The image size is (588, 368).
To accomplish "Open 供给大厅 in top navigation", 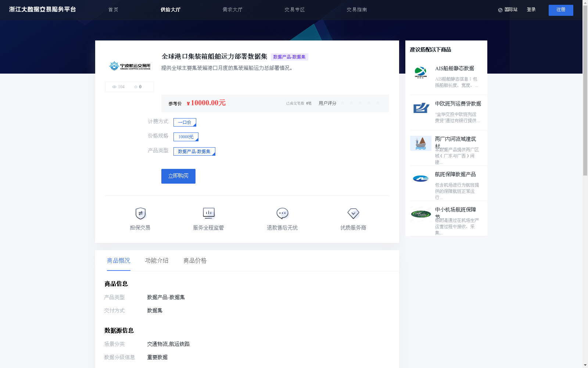I will (x=171, y=10).
